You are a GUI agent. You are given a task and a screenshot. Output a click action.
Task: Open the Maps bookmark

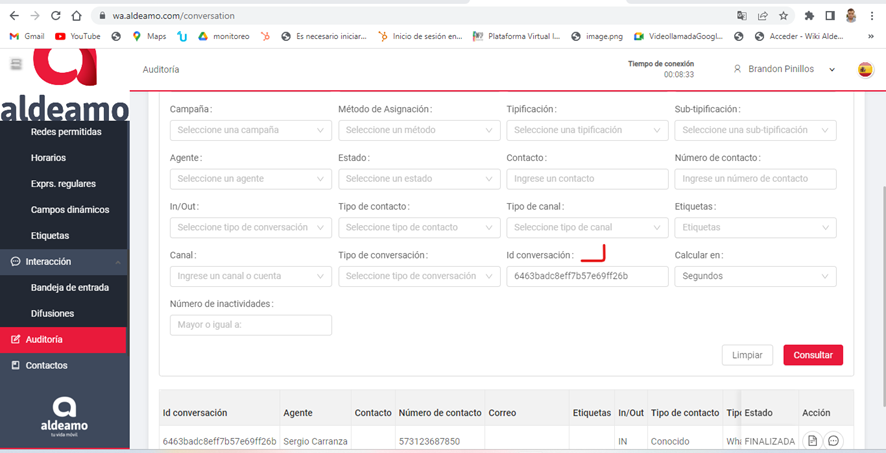(x=149, y=36)
